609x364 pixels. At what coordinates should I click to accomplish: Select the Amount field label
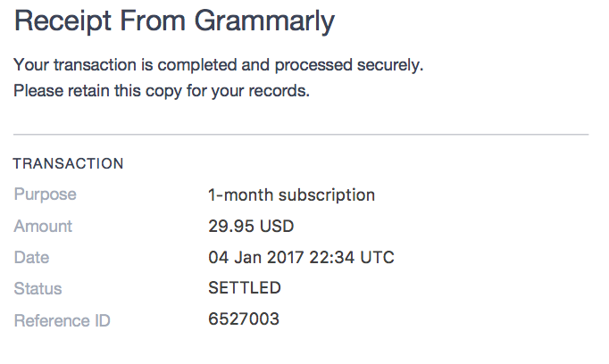(x=43, y=227)
